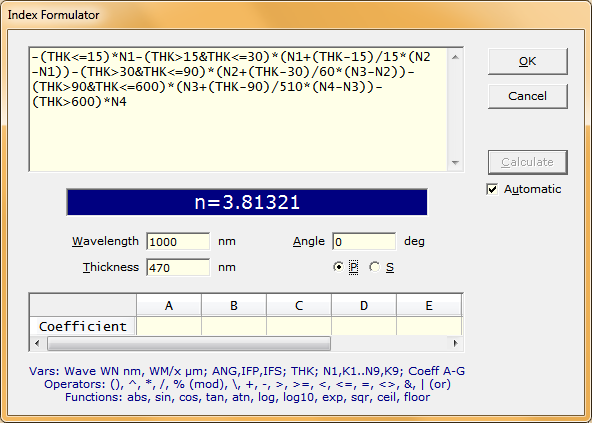592x423 pixels.
Task: Click the Index Formulator title bar
Action: coord(296,15)
